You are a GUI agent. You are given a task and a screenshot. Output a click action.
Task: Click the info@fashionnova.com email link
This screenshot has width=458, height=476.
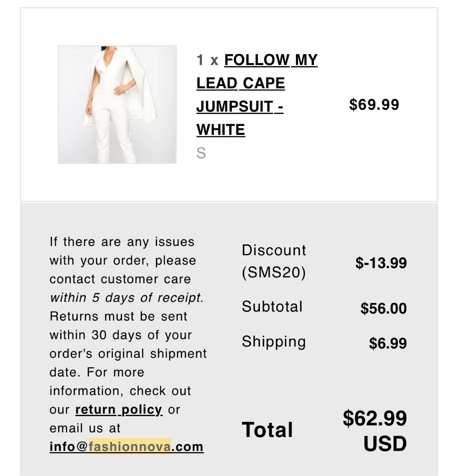tap(127, 447)
